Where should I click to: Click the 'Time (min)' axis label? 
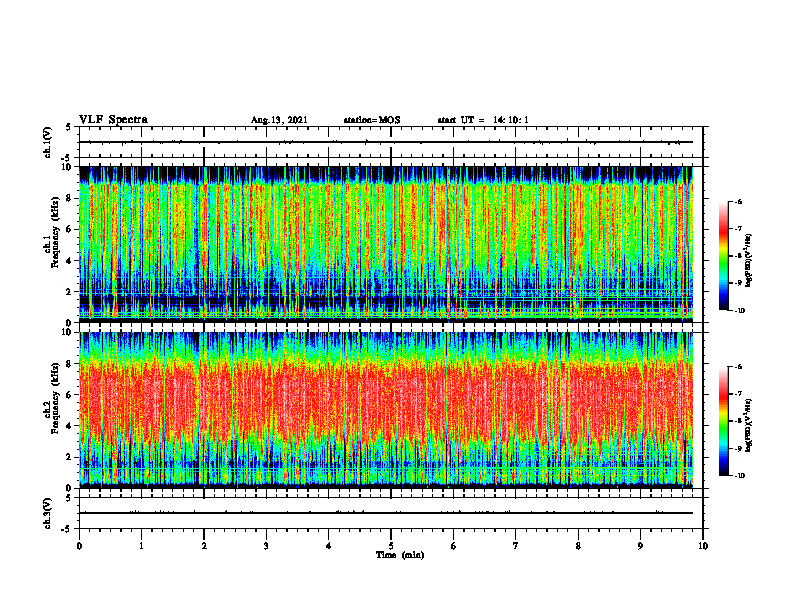click(x=400, y=555)
